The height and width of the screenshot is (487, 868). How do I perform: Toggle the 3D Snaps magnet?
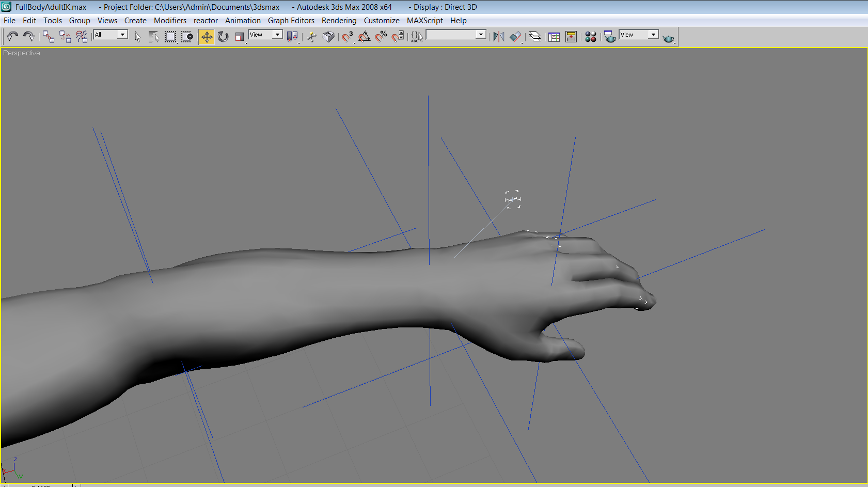pyautogui.click(x=348, y=36)
